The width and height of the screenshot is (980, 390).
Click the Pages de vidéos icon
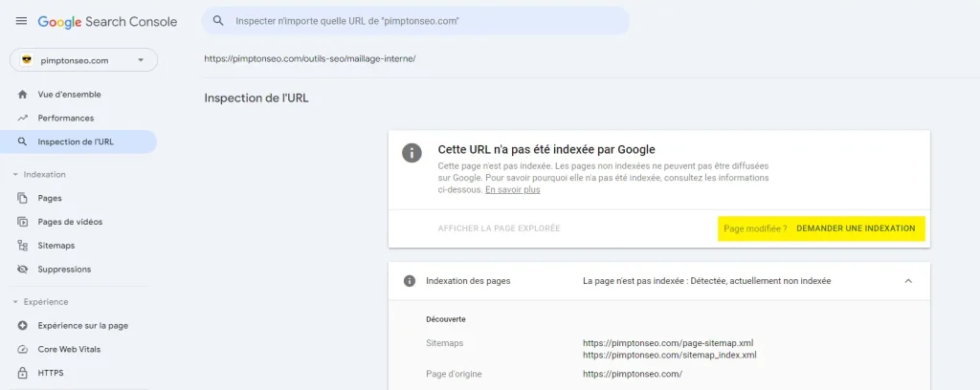(x=23, y=222)
